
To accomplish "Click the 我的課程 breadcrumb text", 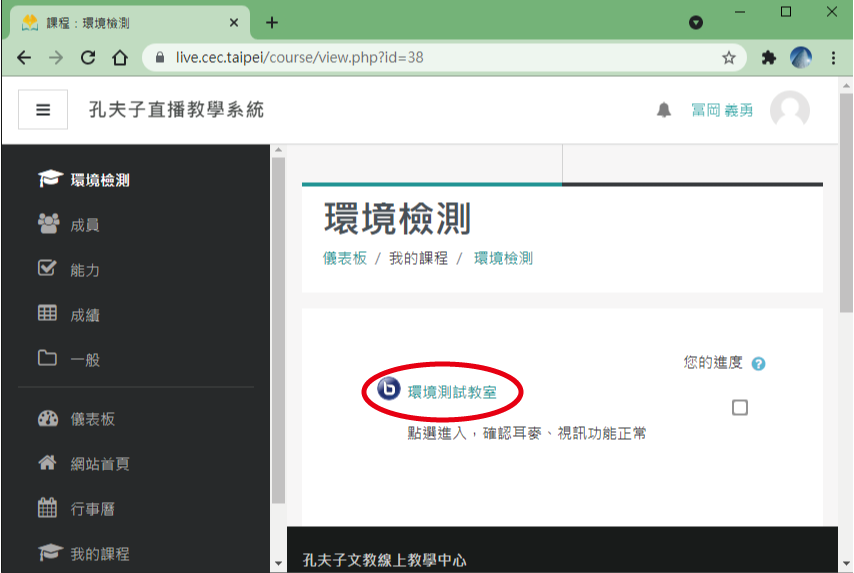I will (x=418, y=258).
